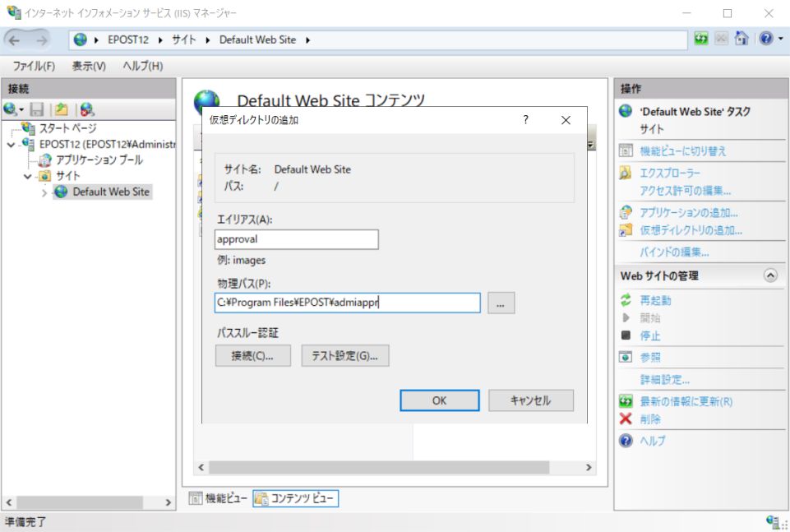This screenshot has width=790, height=532.
Task: Open the help icon dropdown arrow
Action: click(x=781, y=39)
